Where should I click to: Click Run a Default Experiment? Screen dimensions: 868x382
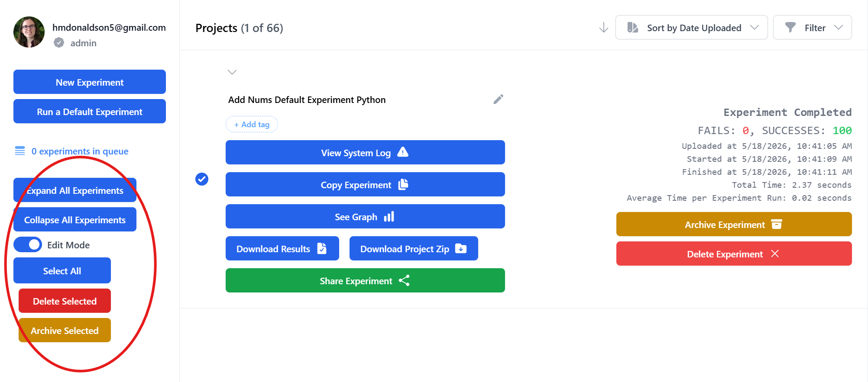coord(90,111)
